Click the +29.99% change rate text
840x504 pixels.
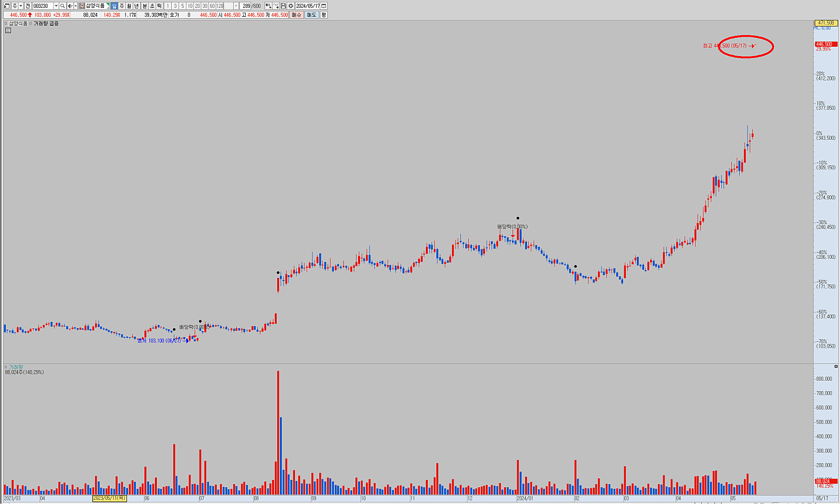point(61,15)
